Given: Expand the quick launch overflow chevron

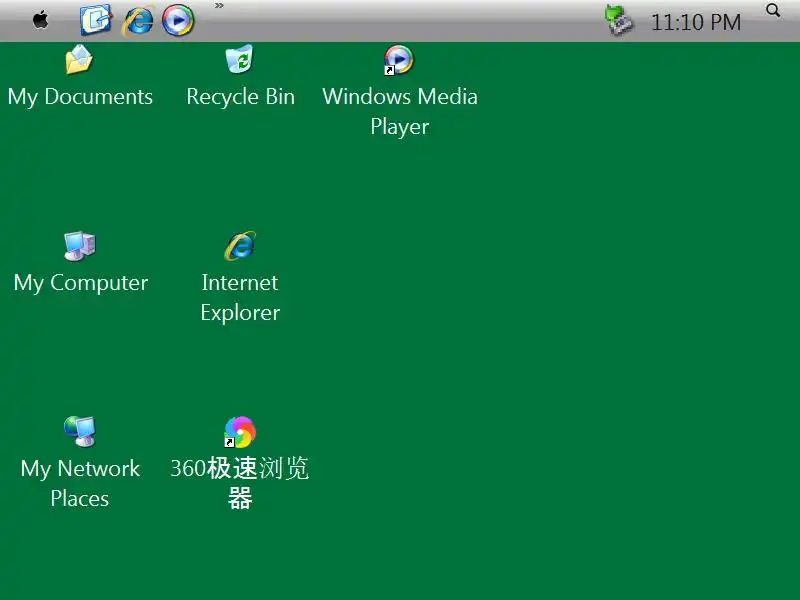Looking at the screenshot, I should coord(219,6).
